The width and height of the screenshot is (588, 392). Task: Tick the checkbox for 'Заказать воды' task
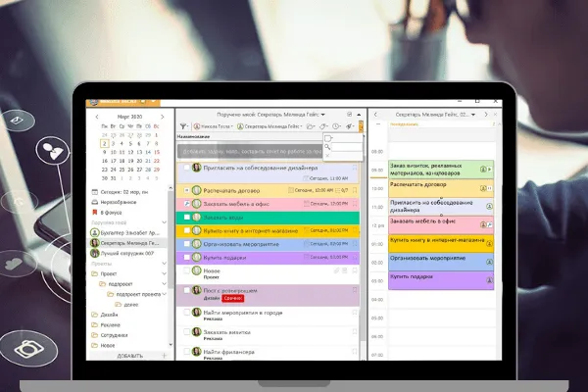[185, 217]
